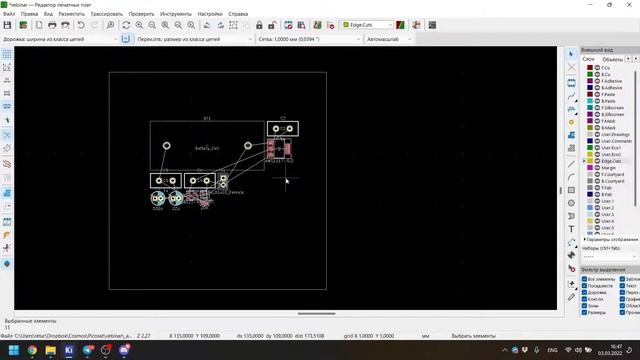The width and height of the screenshot is (640, 360).
Task: Open the scripting console icon
Action: [x=432, y=25]
